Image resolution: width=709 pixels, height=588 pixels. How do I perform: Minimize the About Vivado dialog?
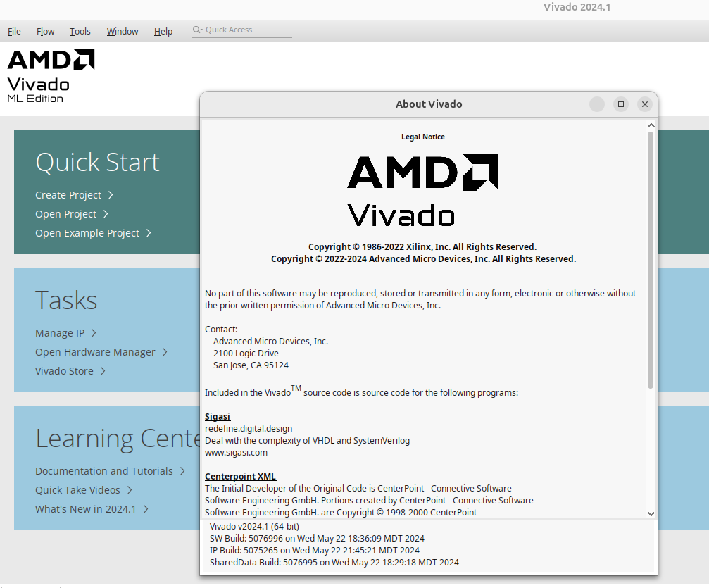coord(597,104)
